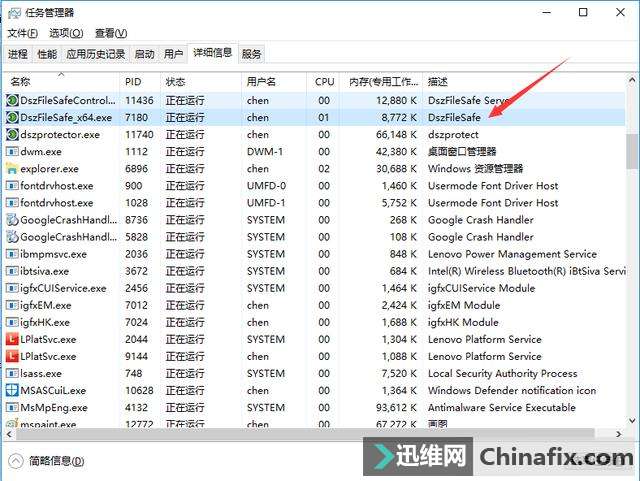
Task: Click red LPlatSvc.exe icon PID 2044
Action: click(12, 339)
